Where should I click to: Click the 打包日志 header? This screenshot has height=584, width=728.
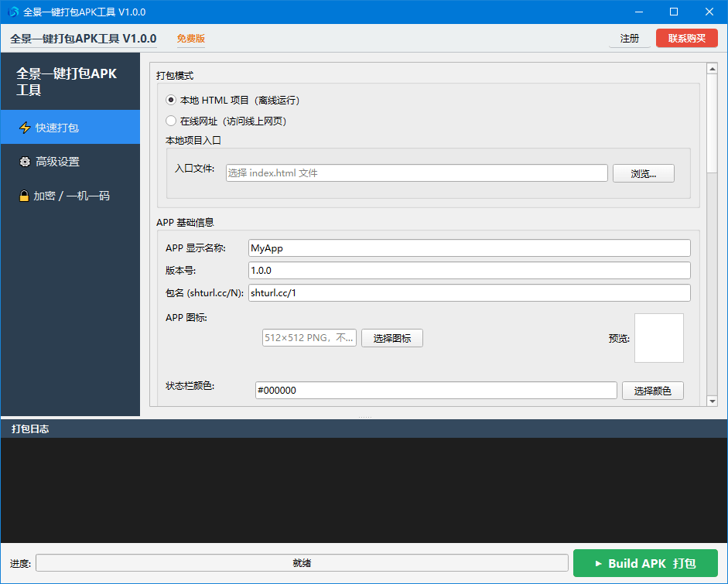[364, 429]
